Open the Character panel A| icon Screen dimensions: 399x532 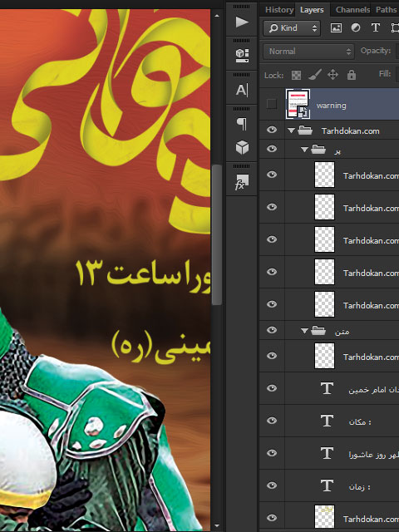coord(242,91)
